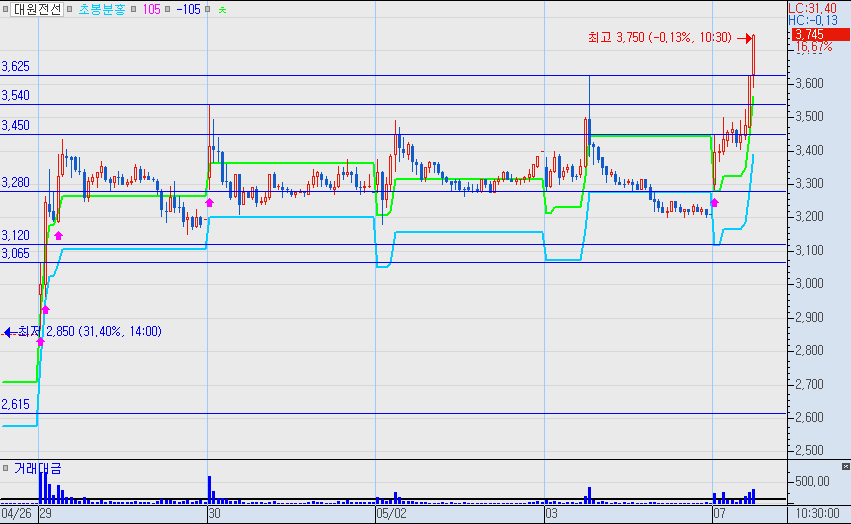Toggle the checkbox before green 추 label
This screenshot has height=524, width=851.
[x=207, y=9]
